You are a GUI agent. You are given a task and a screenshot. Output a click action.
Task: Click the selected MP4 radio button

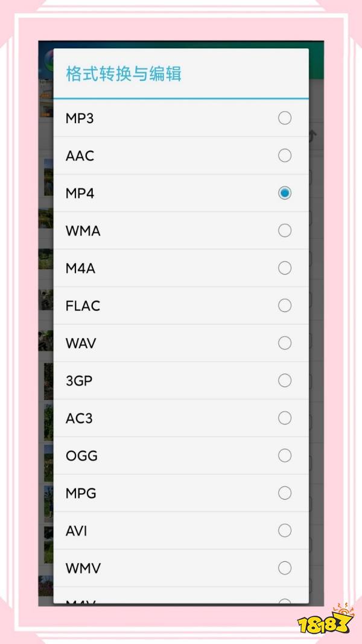285,193
